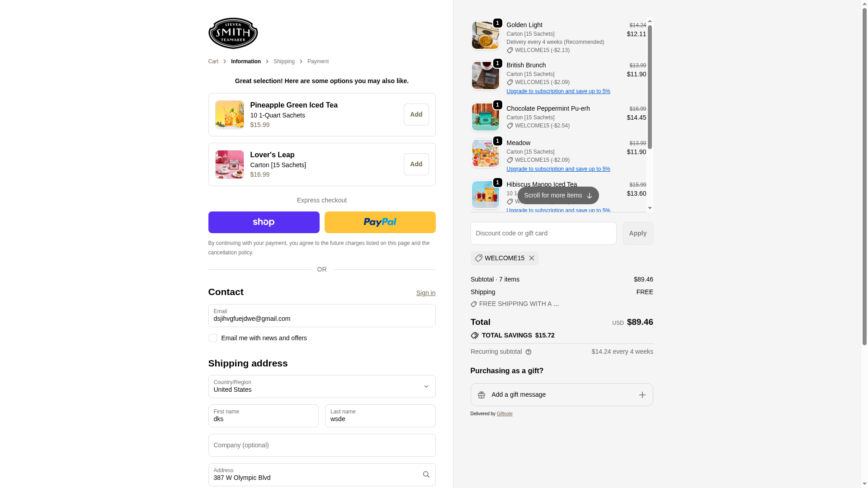Open the Country/Region dropdown
The height and width of the screenshot is (488, 868).
321,386
